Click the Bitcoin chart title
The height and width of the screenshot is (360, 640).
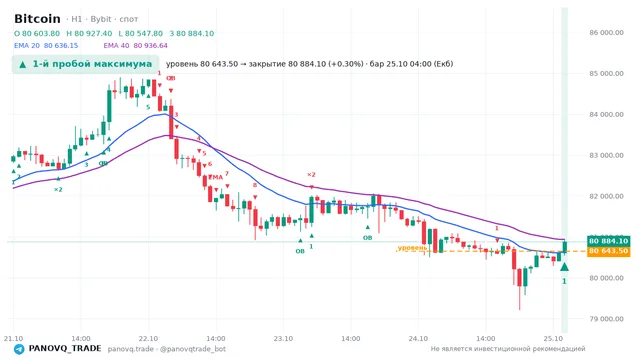37,19
